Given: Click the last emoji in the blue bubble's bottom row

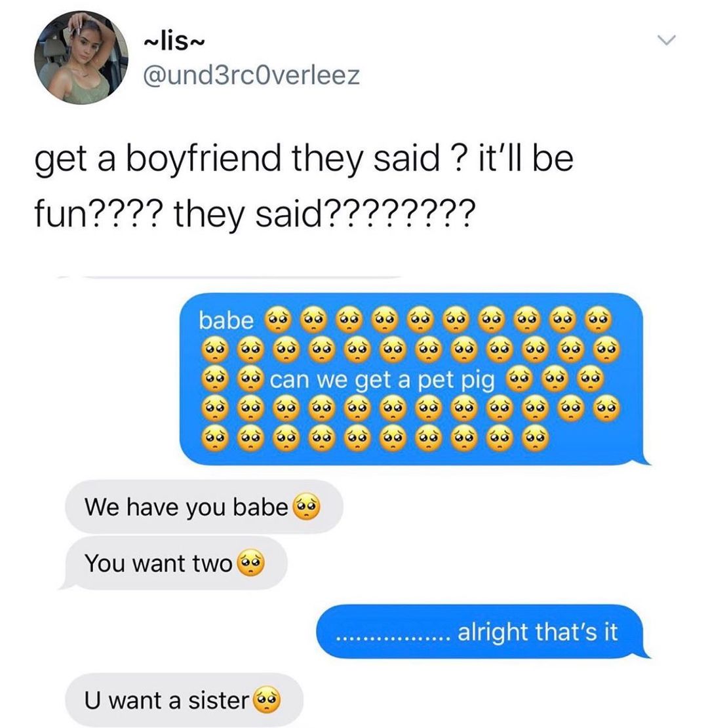Looking at the screenshot, I should coord(535,438).
